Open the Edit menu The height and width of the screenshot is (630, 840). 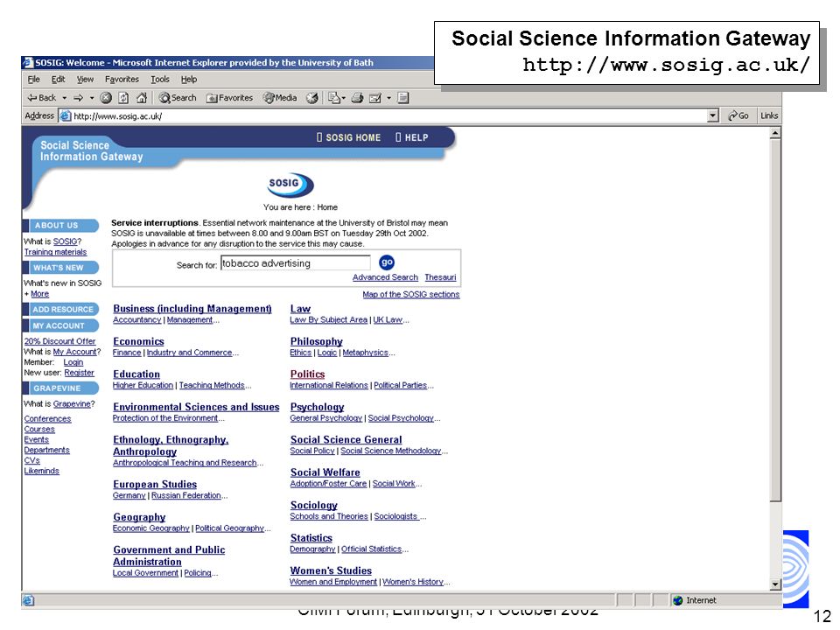pyautogui.click(x=58, y=80)
